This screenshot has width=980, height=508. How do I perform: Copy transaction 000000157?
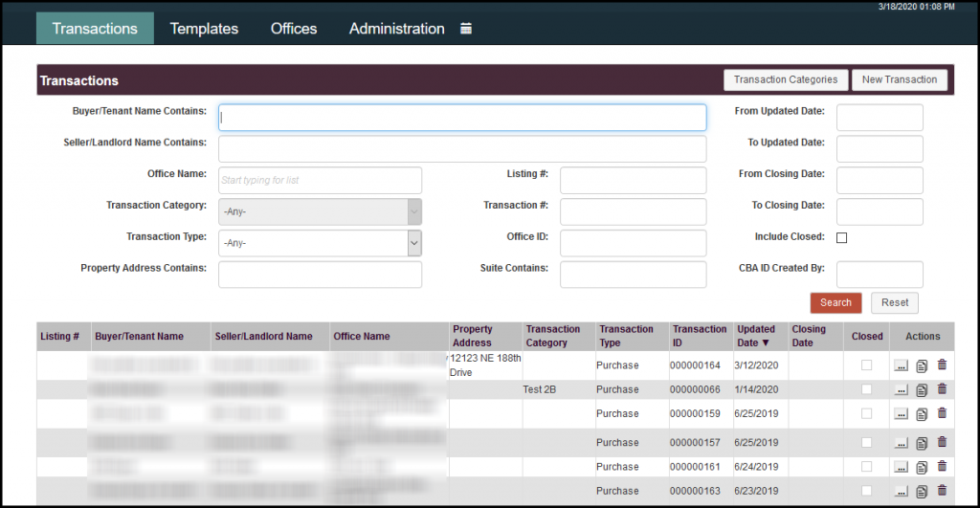pos(922,444)
